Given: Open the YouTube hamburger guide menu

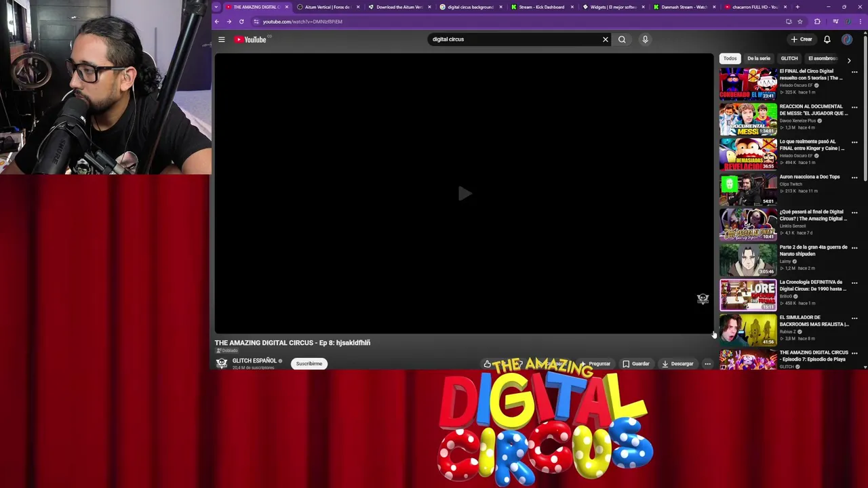Looking at the screenshot, I should [221, 39].
